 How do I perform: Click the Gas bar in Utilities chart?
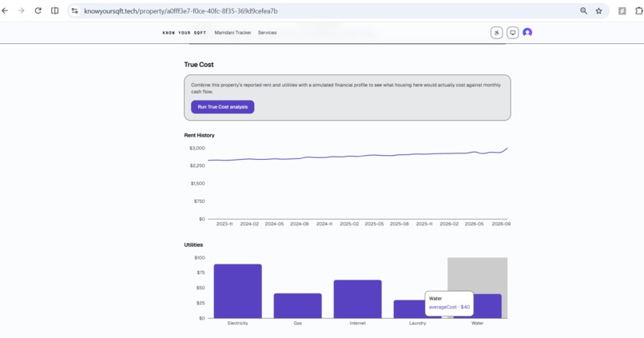tap(298, 305)
